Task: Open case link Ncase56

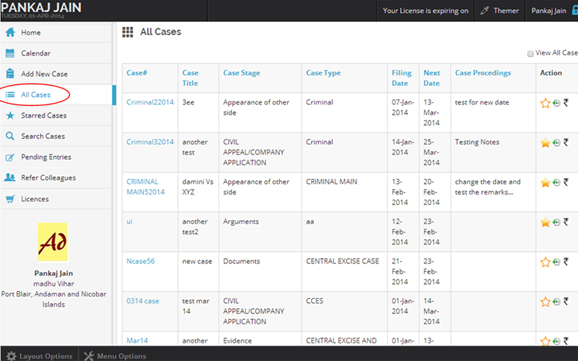Action: pyautogui.click(x=140, y=261)
